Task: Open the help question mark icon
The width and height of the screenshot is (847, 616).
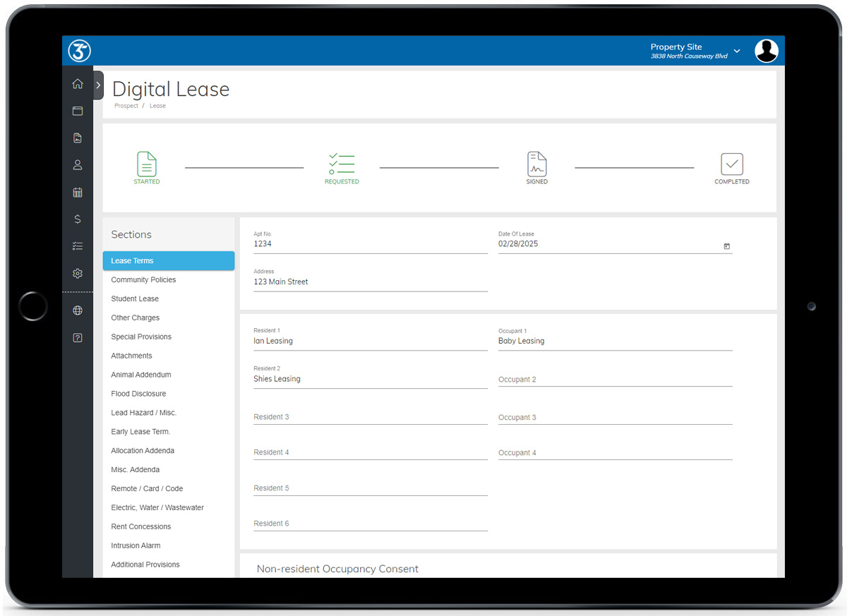Action: click(x=78, y=337)
